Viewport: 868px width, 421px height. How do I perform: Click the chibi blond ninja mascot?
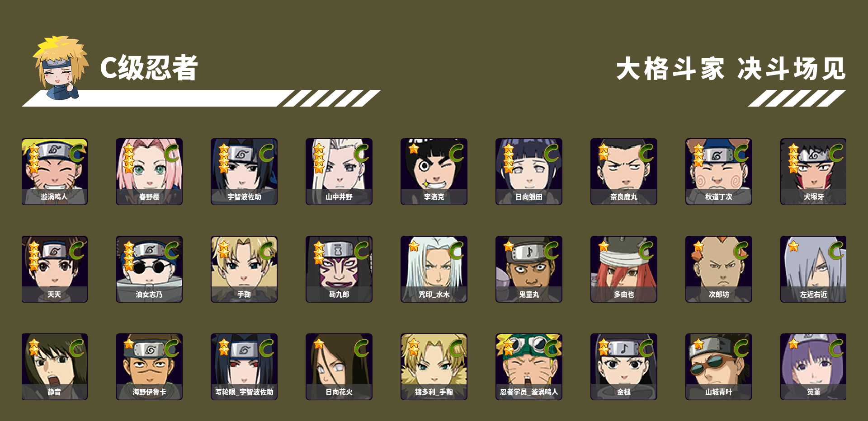click(x=60, y=68)
